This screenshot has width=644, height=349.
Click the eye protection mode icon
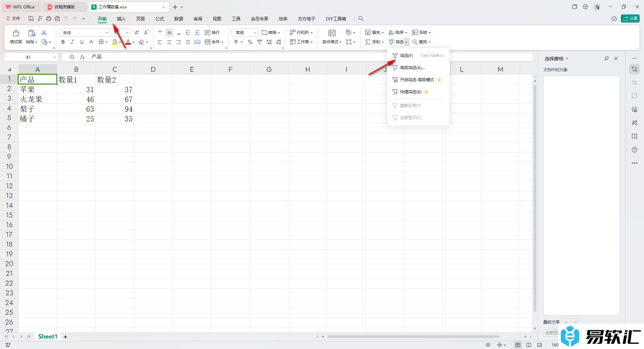point(488,345)
